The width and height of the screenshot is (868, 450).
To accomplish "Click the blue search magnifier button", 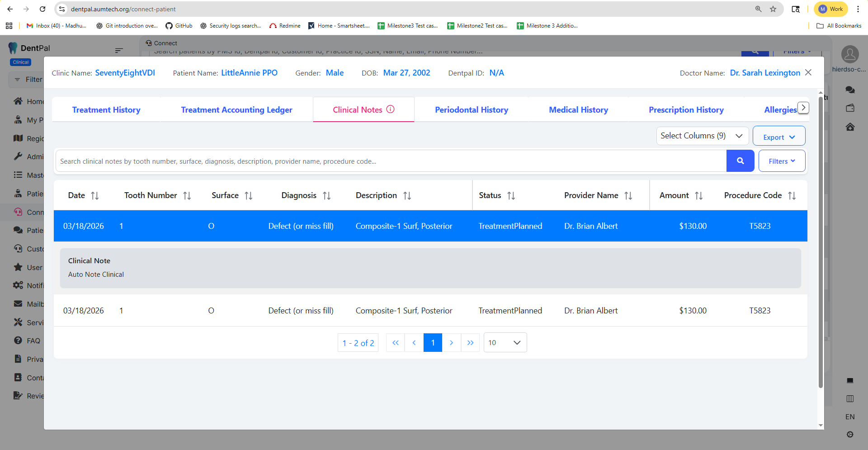I will click(x=740, y=161).
